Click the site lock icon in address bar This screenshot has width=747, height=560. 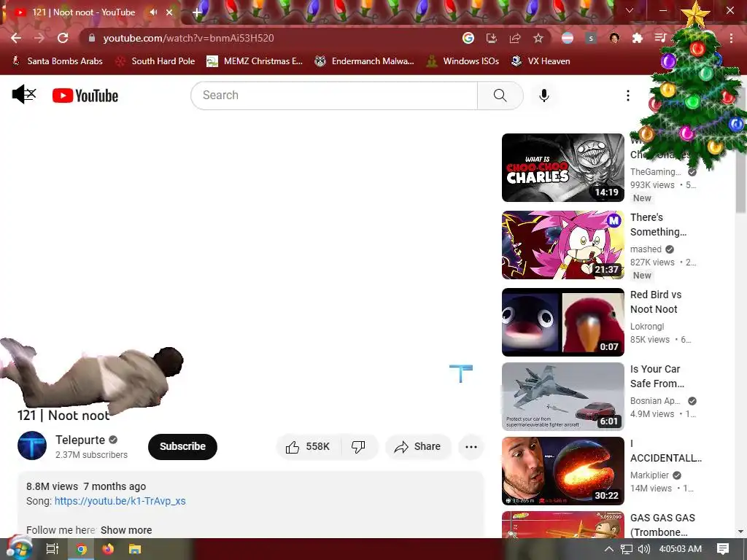pyautogui.click(x=91, y=38)
